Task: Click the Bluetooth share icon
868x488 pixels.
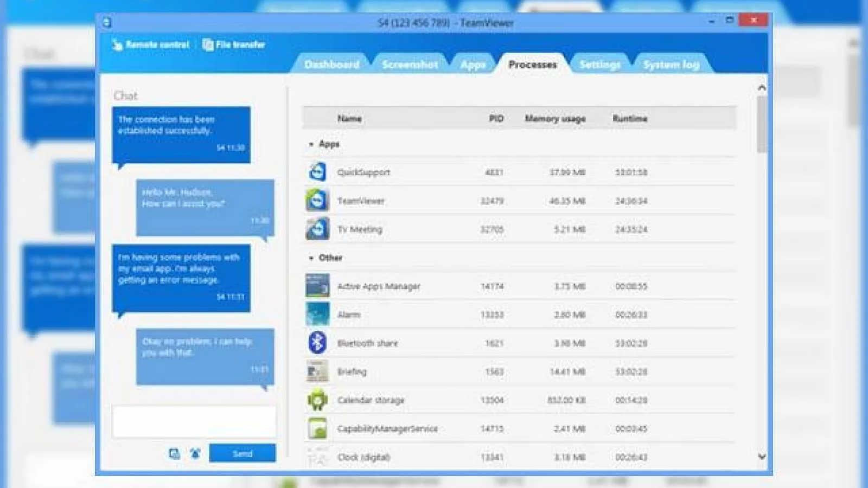Action: [317, 343]
